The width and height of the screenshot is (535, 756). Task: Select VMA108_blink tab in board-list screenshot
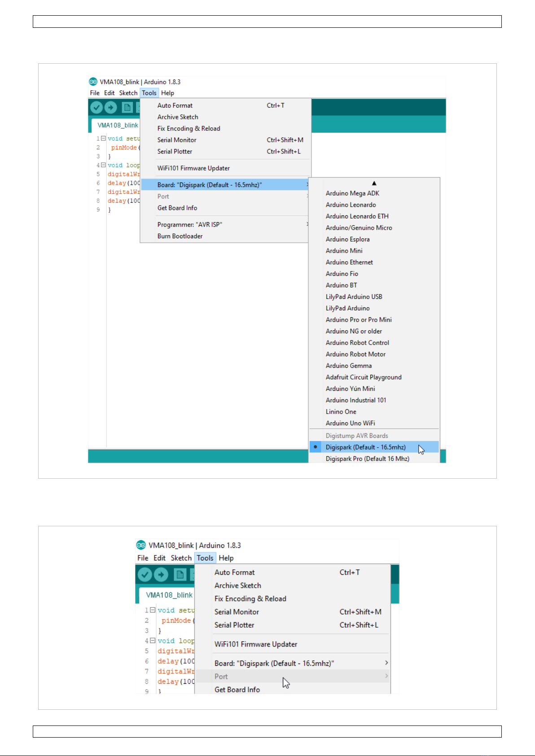(x=117, y=125)
